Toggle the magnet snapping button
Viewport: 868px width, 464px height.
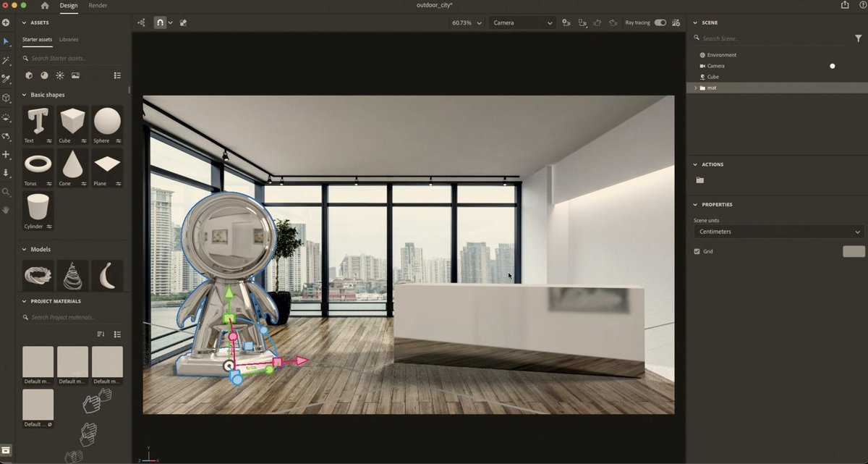[160, 22]
